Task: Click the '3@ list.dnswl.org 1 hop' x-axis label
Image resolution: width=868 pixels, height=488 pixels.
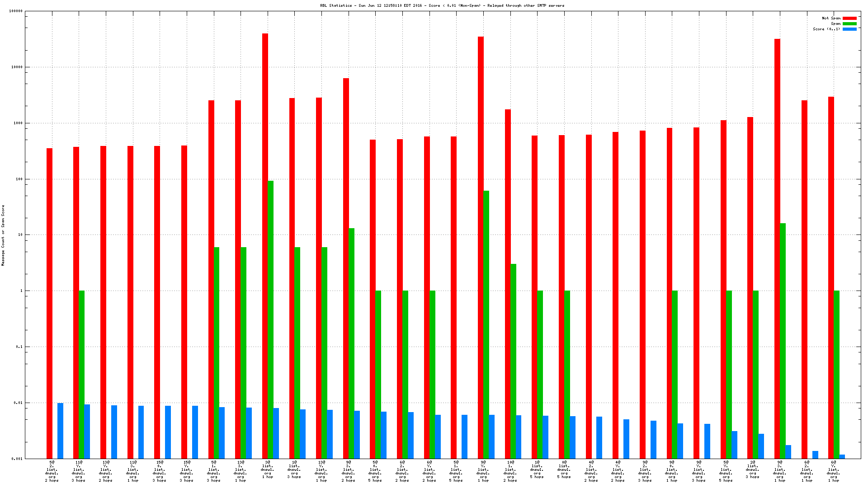Action: [268, 470]
